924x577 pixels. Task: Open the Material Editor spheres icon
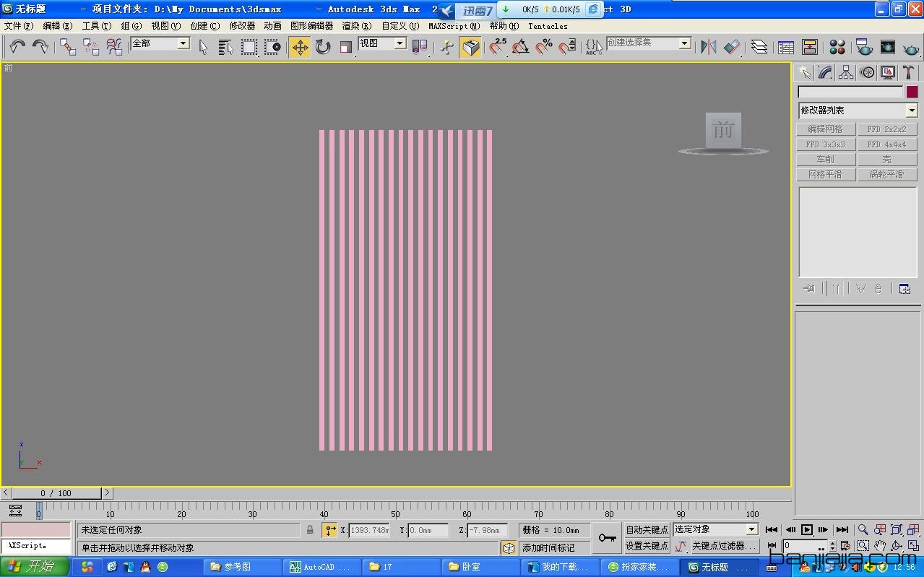click(x=837, y=47)
